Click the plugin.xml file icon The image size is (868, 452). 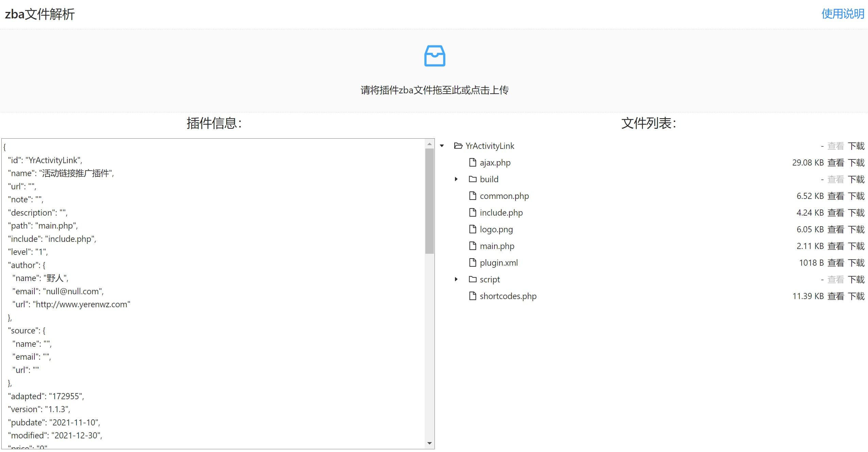click(472, 263)
